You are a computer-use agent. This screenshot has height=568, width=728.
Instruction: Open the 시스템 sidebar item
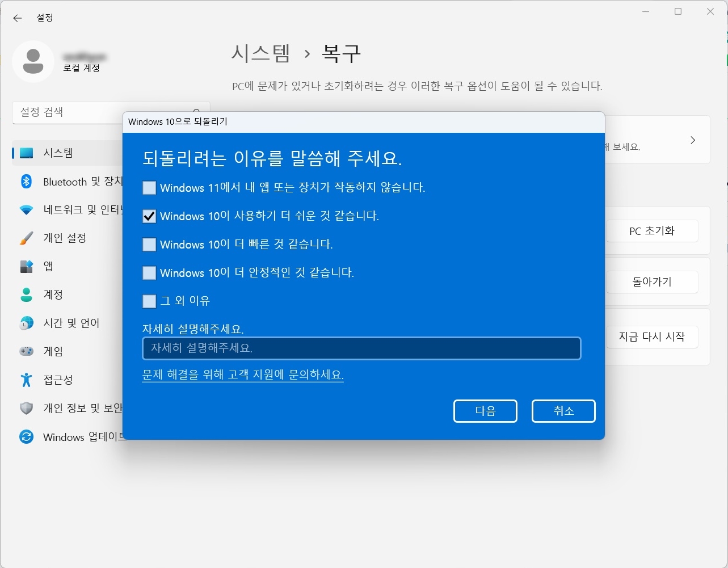click(x=67, y=153)
